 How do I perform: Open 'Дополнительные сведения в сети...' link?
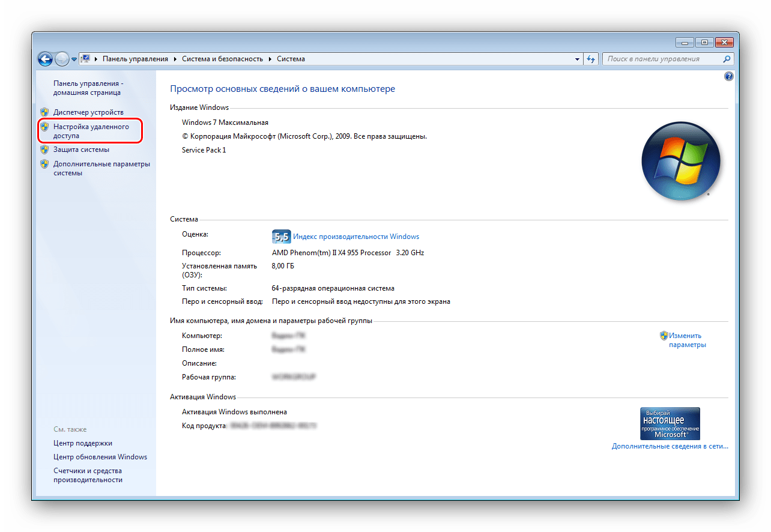tap(670, 446)
